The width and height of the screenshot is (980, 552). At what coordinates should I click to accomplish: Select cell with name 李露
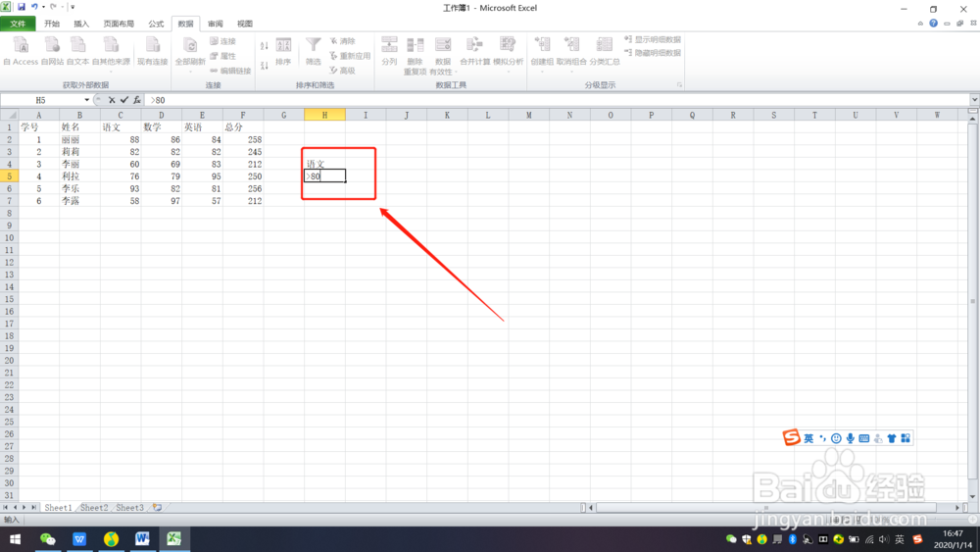click(79, 201)
